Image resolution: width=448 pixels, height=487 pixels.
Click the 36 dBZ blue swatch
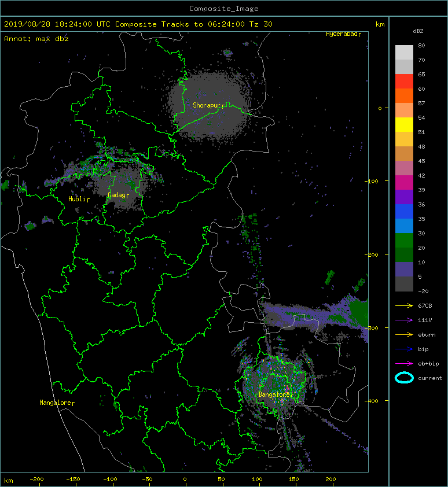[x=404, y=211]
